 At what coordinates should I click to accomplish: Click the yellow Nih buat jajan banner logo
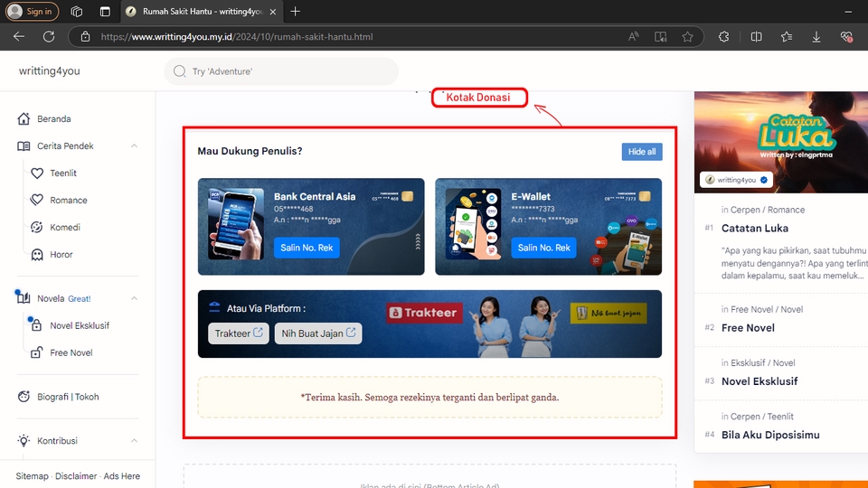click(609, 314)
